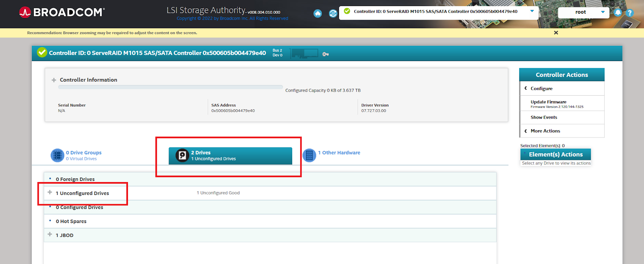The height and width of the screenshot is (264, 644).
Task: Click the Broadcom logo
Action: (62, 12)
